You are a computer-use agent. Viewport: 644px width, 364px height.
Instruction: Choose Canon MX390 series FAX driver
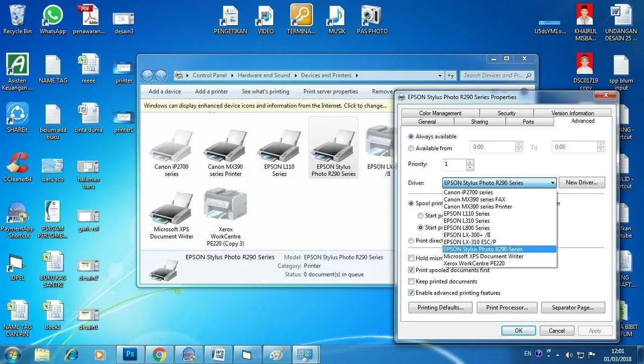[500, 199]
